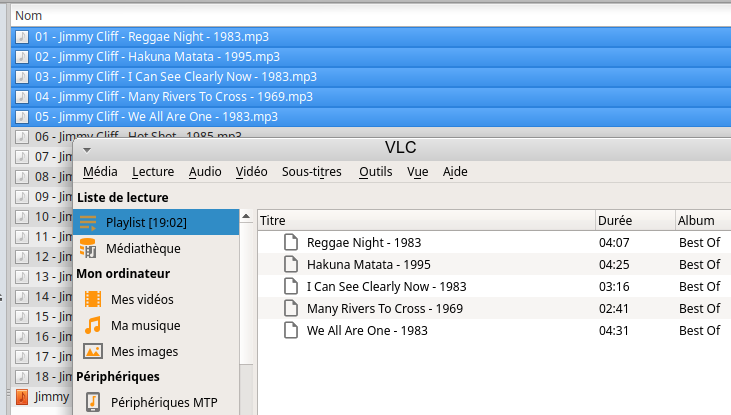
Task: Click the Ma musique note icon
Action: pyautogui.click(x=93, y=325)
